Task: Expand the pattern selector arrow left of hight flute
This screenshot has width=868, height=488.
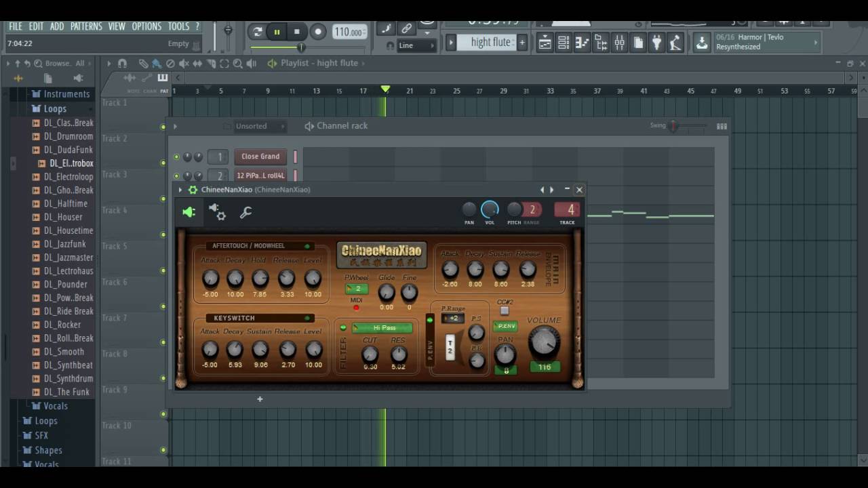Action: (451, 42)
